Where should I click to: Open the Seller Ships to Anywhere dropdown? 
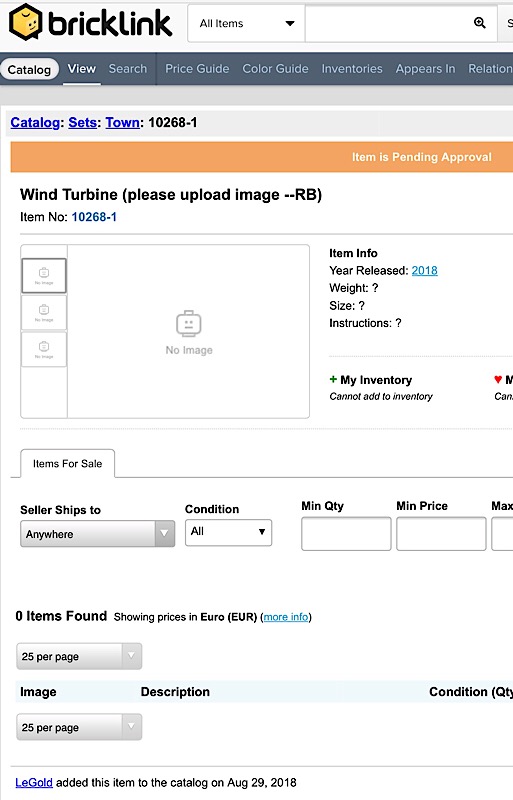(x=97, y=534)
